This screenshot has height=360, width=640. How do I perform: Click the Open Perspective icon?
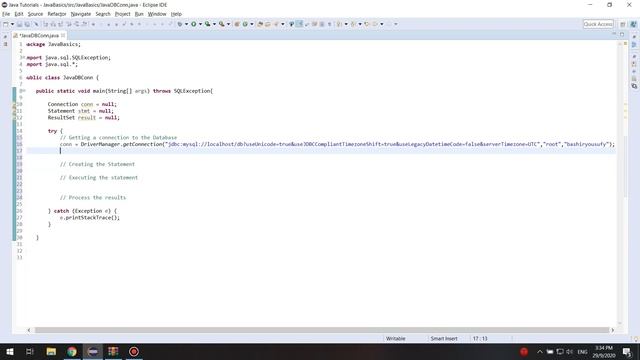(622, 24)
